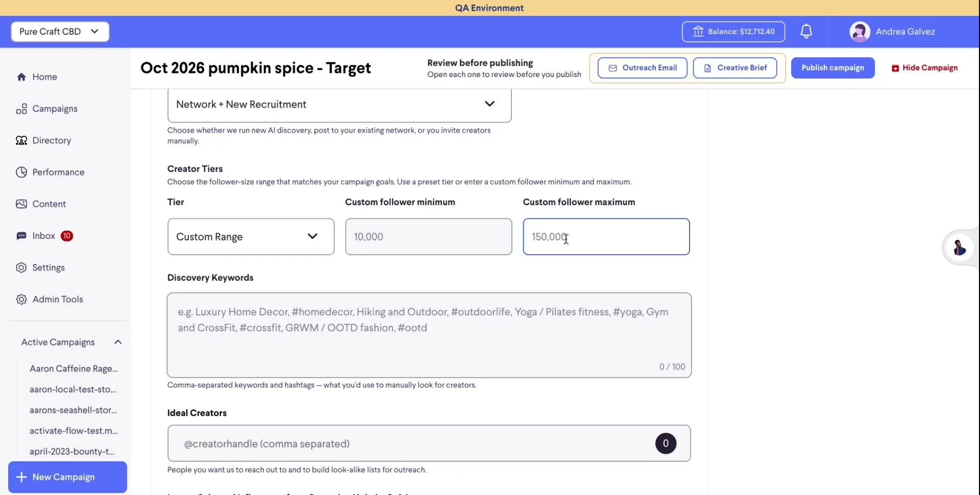Open aarons-seashell-stor campaign
Viewport: 980px width, 495px height.
tap(73, 410)
